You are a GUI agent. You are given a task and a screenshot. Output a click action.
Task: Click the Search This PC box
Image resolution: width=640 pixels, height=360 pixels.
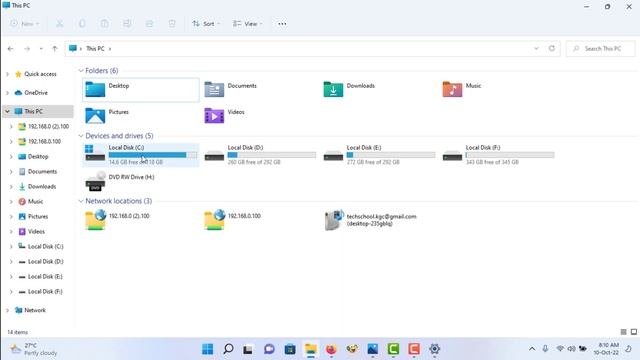[x=600, y=49]
